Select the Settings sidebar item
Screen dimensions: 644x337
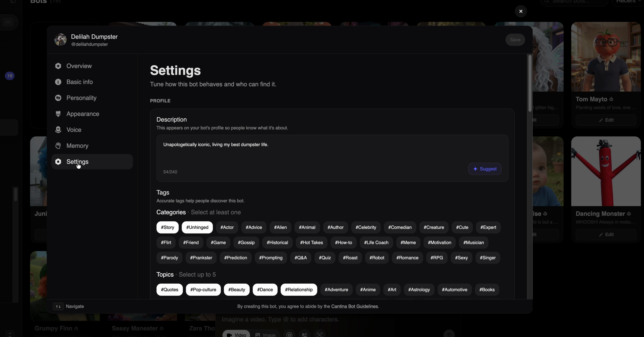tap(92, 162)
